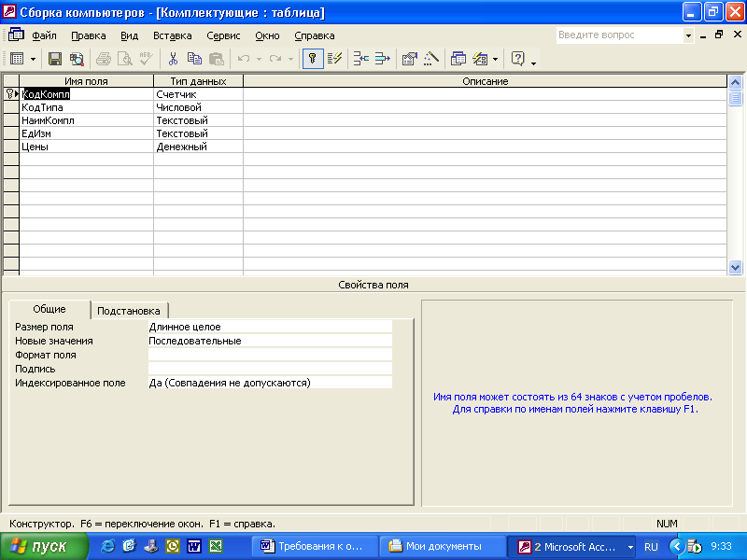Open the Database Window icon
747x560 pixels.
(x=458, y=59)
